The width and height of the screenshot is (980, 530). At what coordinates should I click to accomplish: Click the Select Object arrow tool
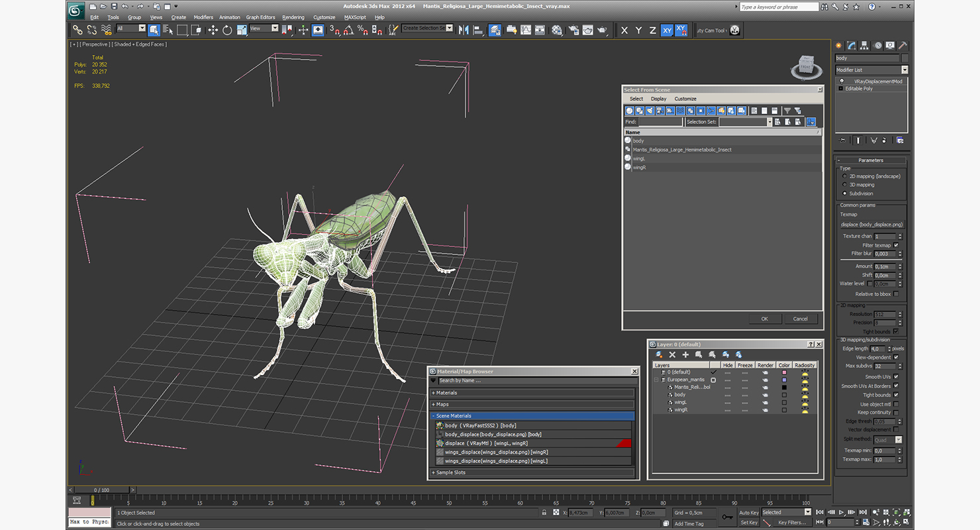click(x=154, y=30)
